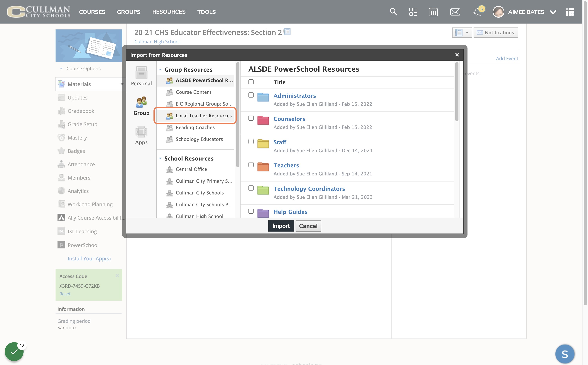Open the orange Teachers folder icon
This screenshot has width=588, height=365.
[x=263, y=167]
